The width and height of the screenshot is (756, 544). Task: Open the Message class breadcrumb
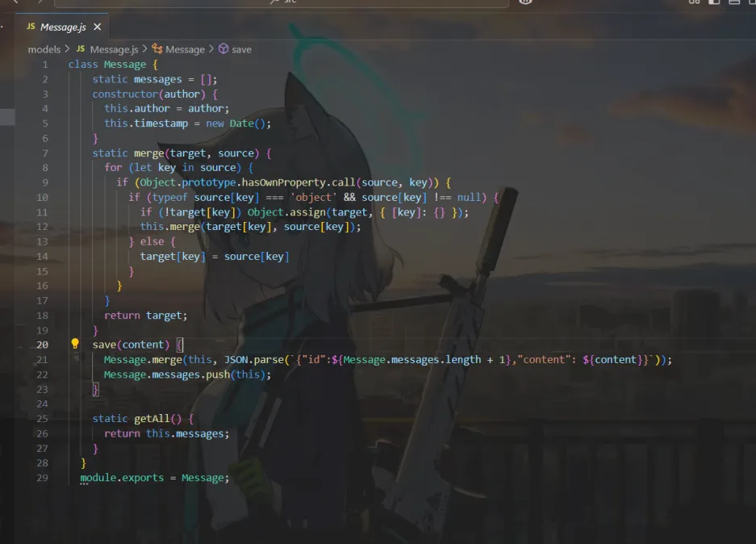(x=185, y=50)
